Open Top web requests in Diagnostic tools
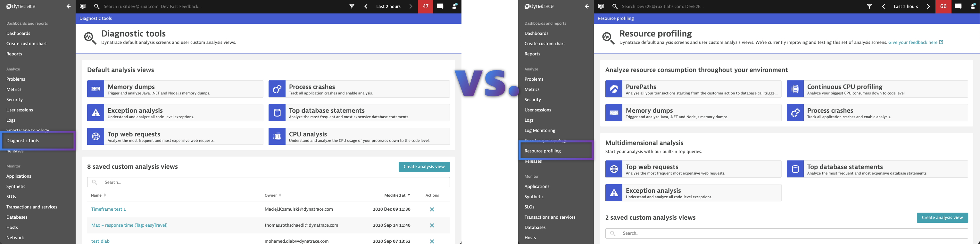This screenshot has height=244, width=980. tap(175, 136)
